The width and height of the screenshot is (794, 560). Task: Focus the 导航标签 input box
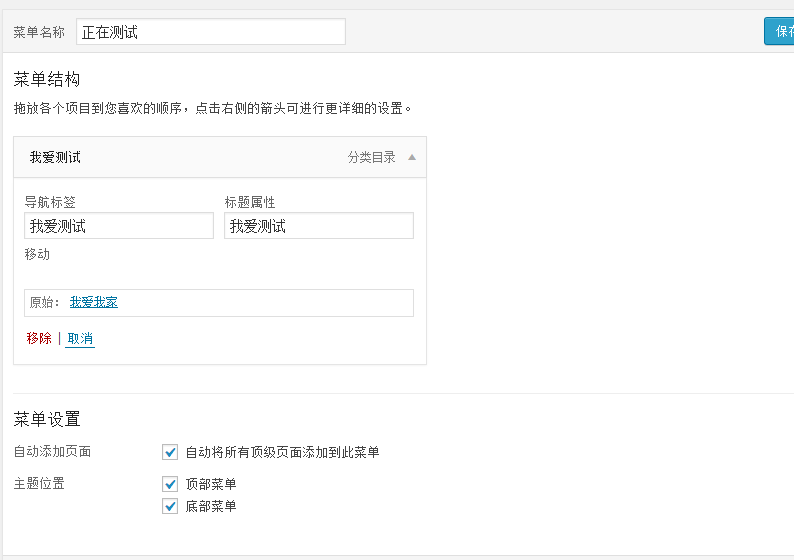click(119, 226)
